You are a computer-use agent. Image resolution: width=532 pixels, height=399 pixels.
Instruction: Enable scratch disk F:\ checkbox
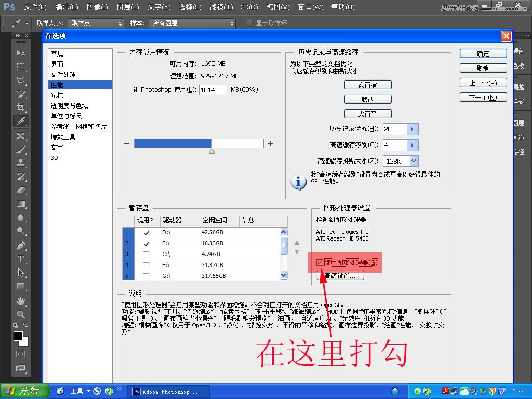click(146, 265)
